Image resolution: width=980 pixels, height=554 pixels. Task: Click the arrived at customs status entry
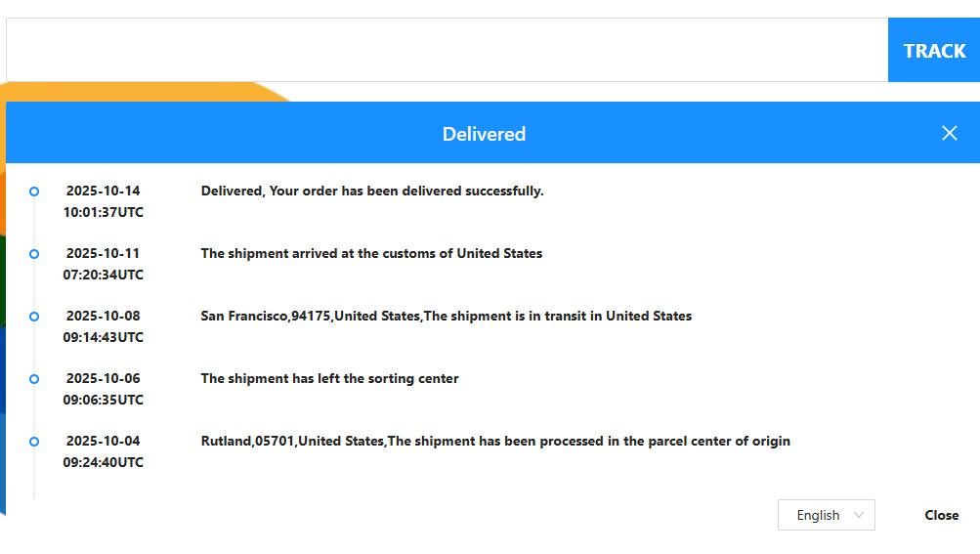371,254
